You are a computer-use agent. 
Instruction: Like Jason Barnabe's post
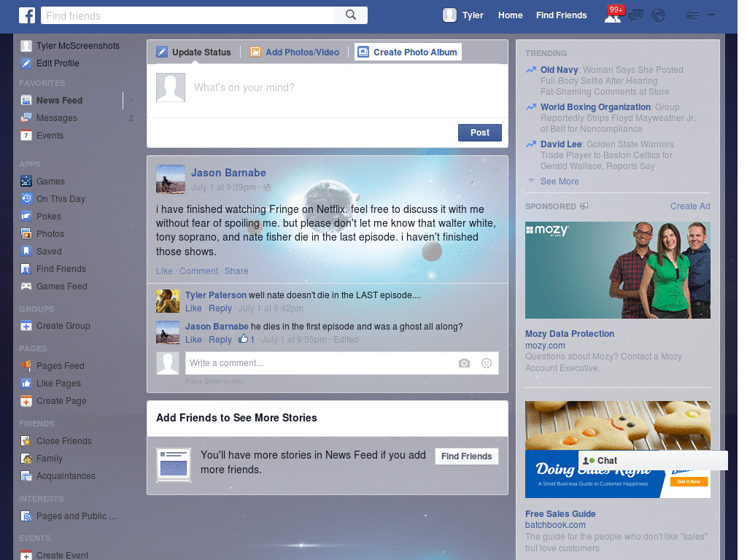pyautogui.click(x=164, y=271)
